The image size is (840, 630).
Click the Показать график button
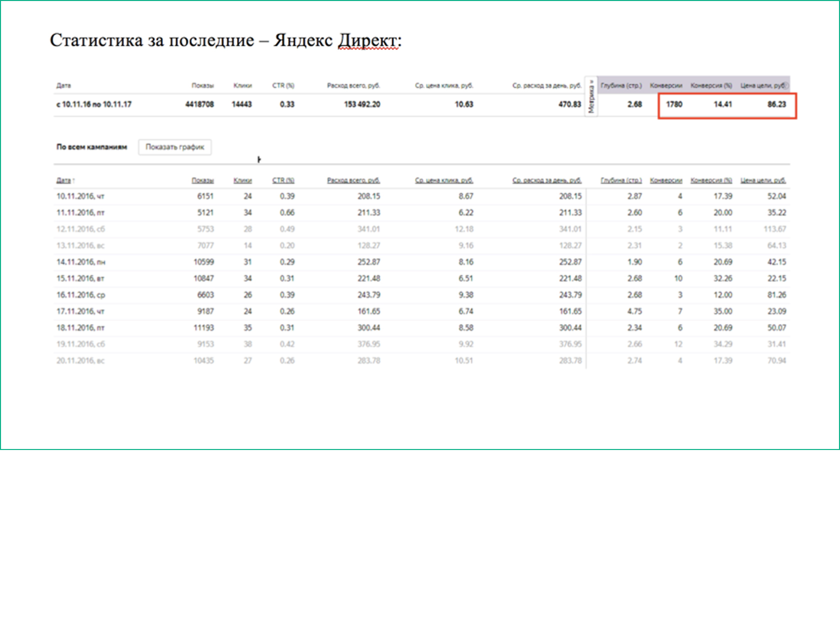(x=174, y=147)
